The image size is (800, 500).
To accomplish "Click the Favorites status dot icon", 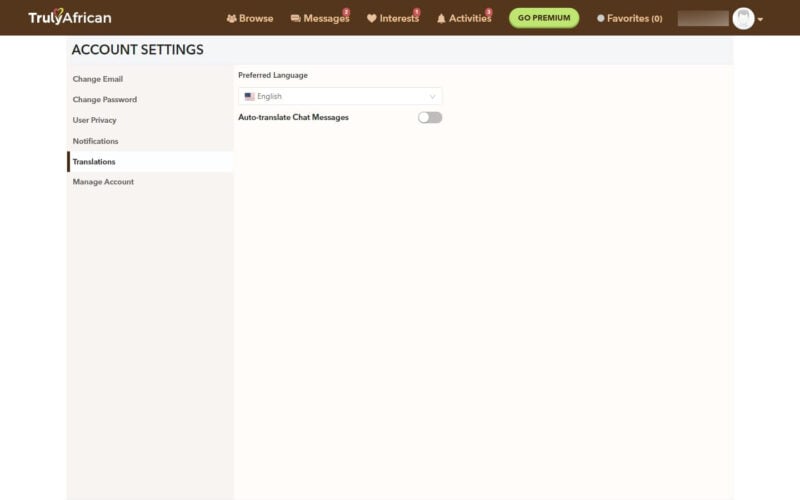I will pyautogui.click(x=601, y=18).
